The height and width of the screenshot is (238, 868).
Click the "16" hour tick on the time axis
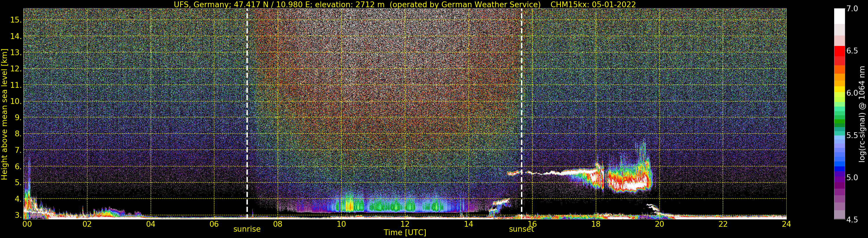[532, 224]
